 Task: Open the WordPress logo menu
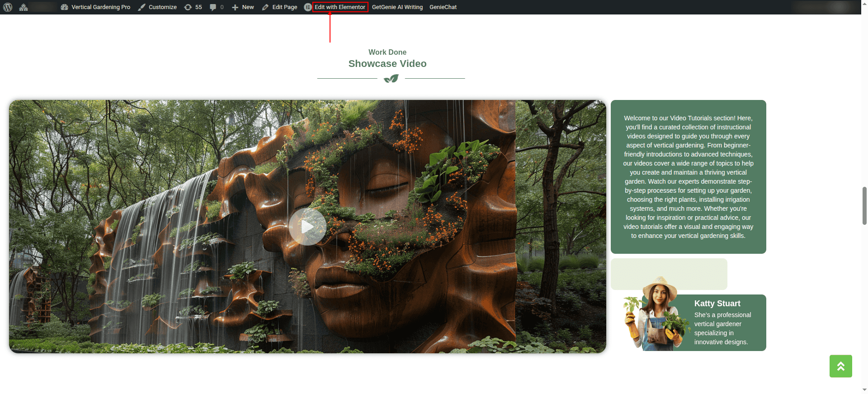8,7
